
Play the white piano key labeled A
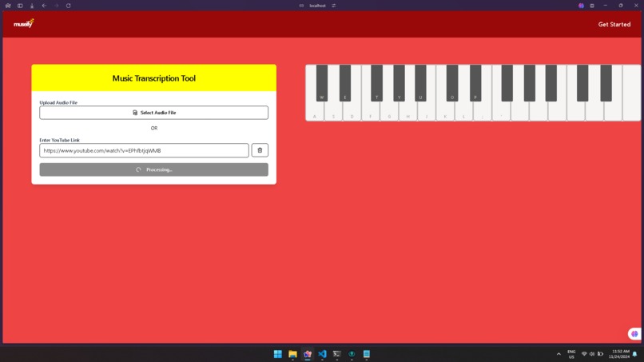[315, 112]
